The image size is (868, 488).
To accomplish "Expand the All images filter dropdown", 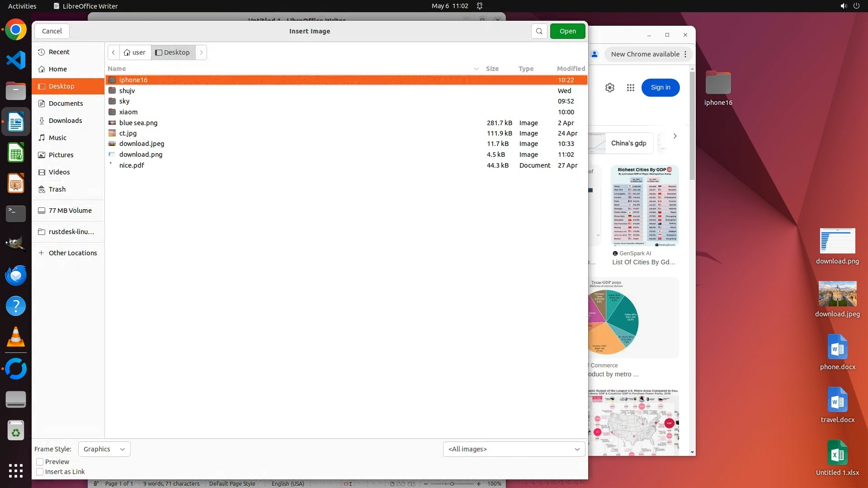I will [514, 449].
